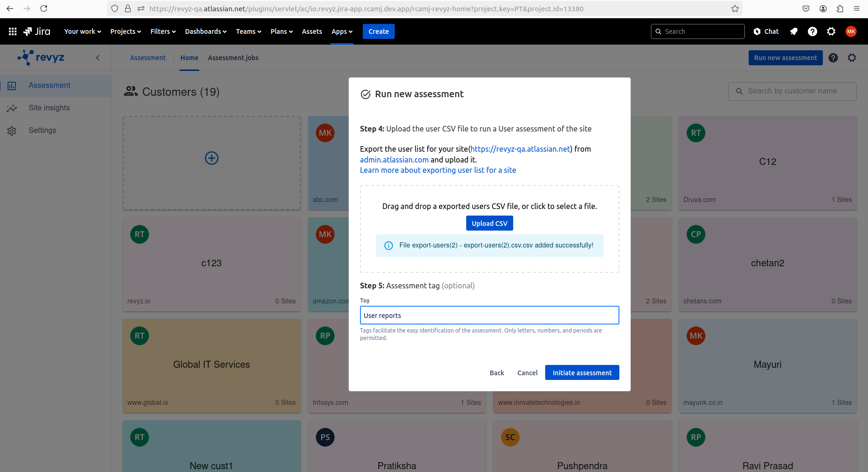Image resolution: width=868 pixels, height=472 pixels.
Task: Open the Chat panel
Action: point(766,31)
